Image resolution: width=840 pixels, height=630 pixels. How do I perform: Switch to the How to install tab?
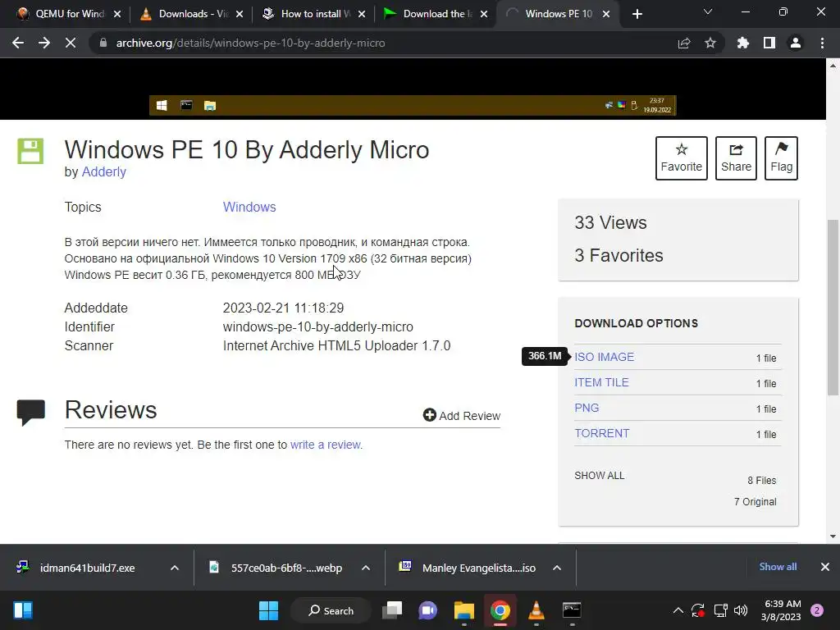[x=313, y=14]
